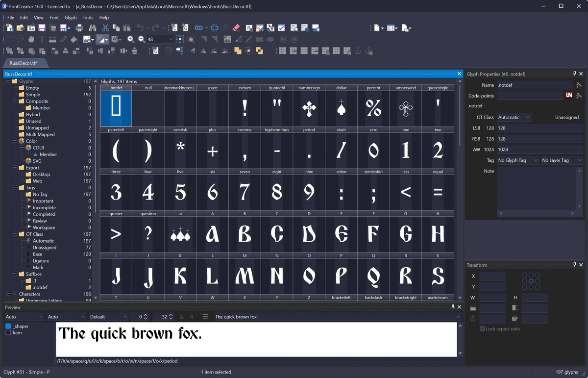Click the Zoom out magnifier icon
The width and height of the screenshot is (588, 378).
142,39
